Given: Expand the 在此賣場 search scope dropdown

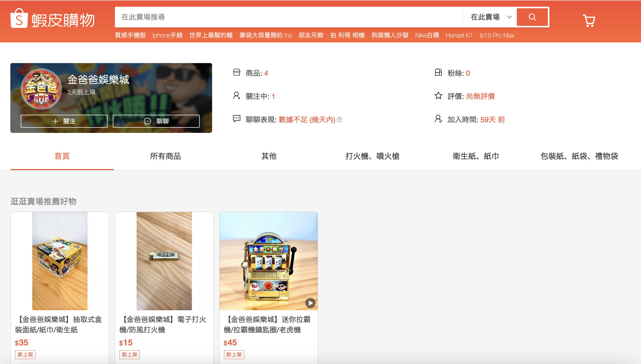Looking at the screenshot, I should coord(490,17).
